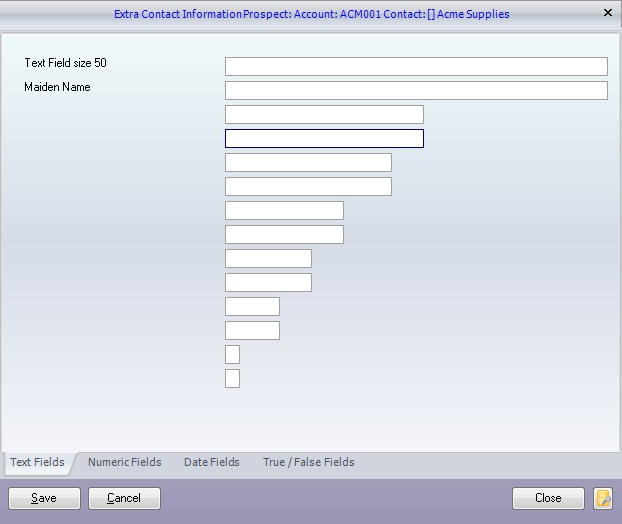Select the ninth text field from the top

coord(268,259)
